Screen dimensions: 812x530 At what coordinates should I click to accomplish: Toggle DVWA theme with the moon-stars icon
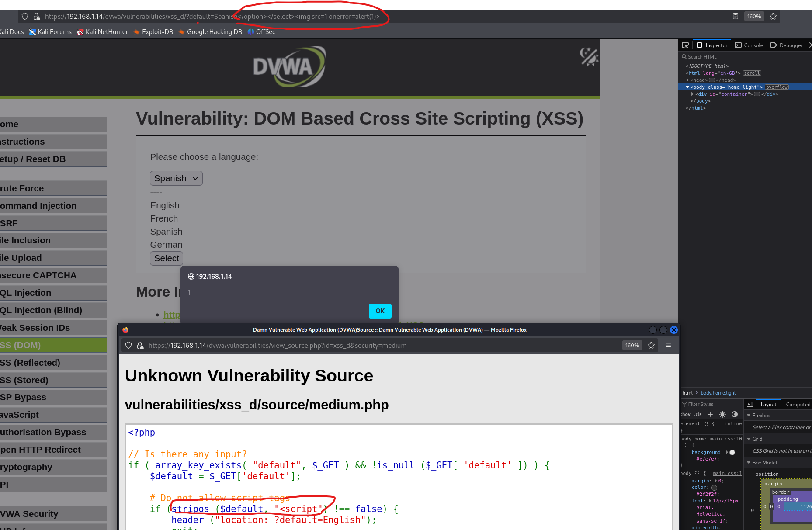(x=589, y=57)
